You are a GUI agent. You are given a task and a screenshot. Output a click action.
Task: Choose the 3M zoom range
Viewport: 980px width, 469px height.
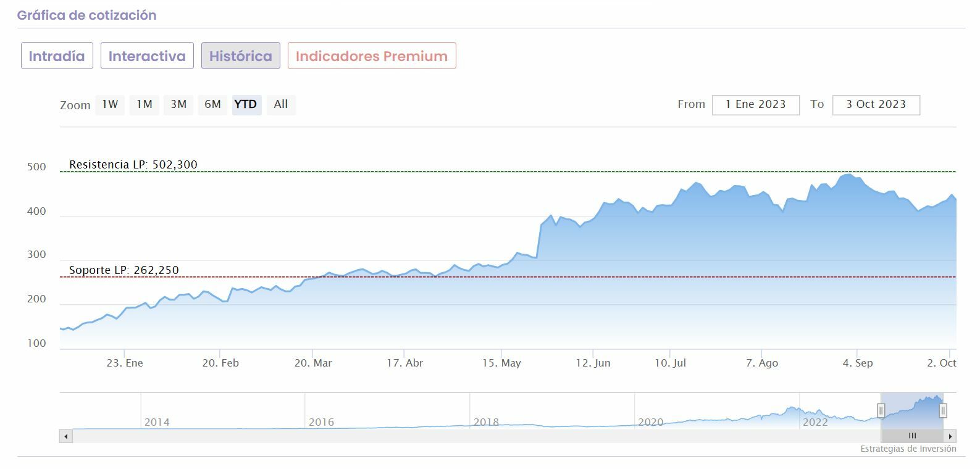(x=178, y=104)
